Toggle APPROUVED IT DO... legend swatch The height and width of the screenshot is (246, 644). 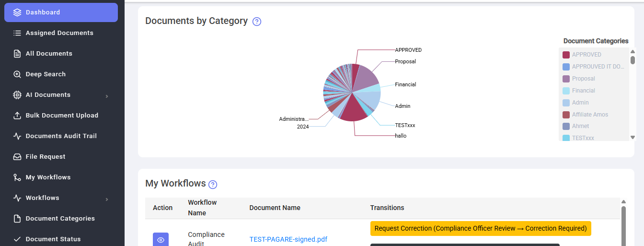click(566, 67)
